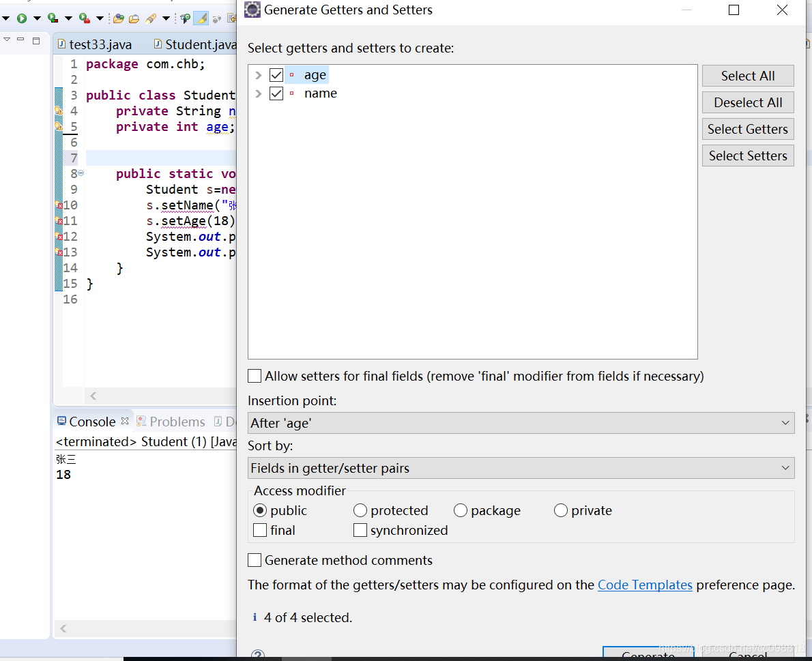Select the public access modifier
The image size is (812, 661).
coord(260,511)
